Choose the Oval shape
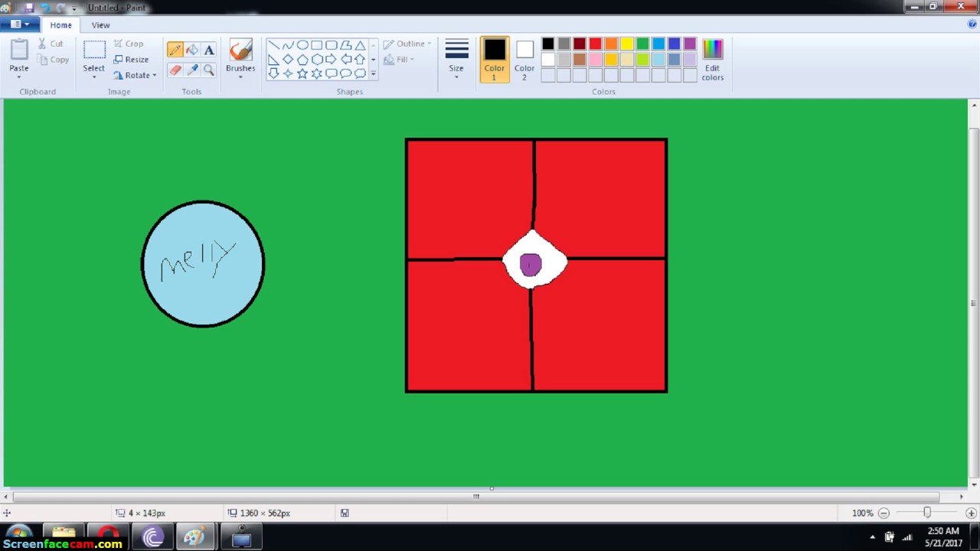This screenshot has width=980, height=551. click(302, 45)
